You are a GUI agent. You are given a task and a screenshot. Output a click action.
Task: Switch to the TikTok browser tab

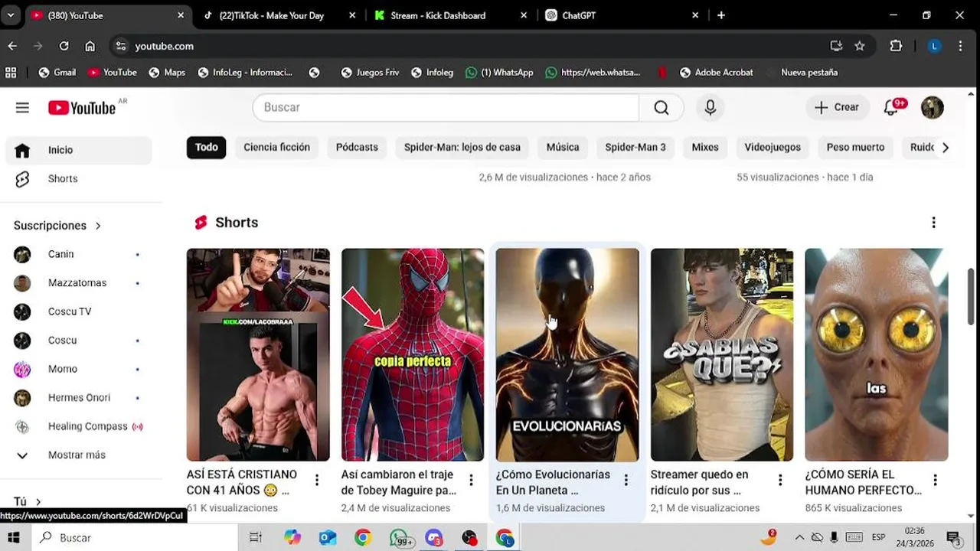[278, 15]
